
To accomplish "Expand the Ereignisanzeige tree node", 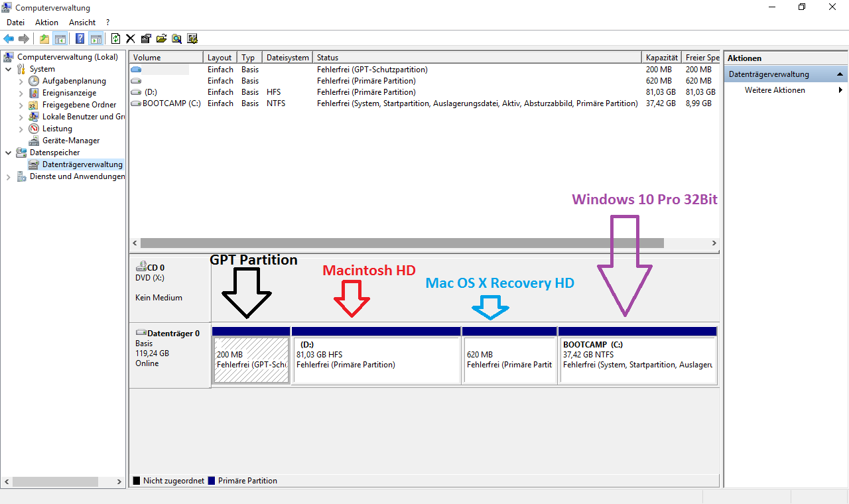I will coord(21,93).
